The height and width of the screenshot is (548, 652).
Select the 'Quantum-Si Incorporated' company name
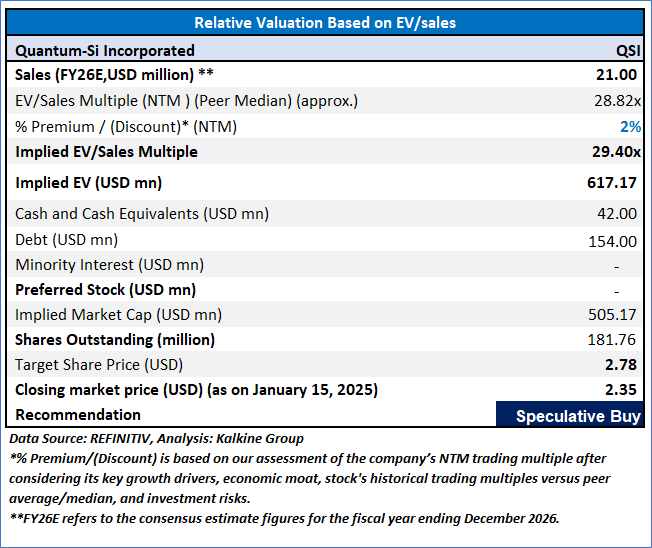coord(105,51)
